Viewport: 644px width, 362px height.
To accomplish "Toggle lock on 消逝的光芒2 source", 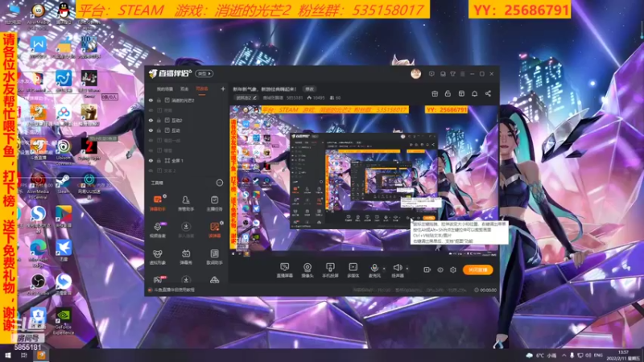I will pos(159,100).
